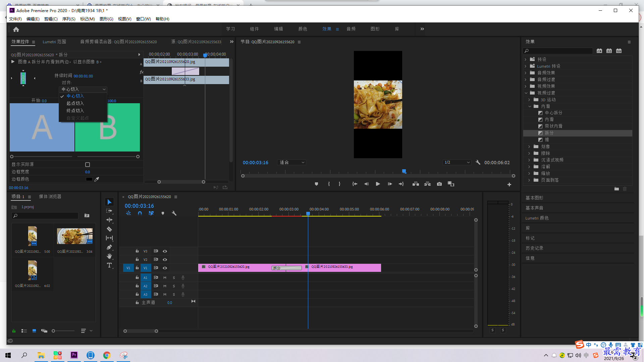Open program monitor settings wrench
The image size is (644, 362).
pos(478,162)
